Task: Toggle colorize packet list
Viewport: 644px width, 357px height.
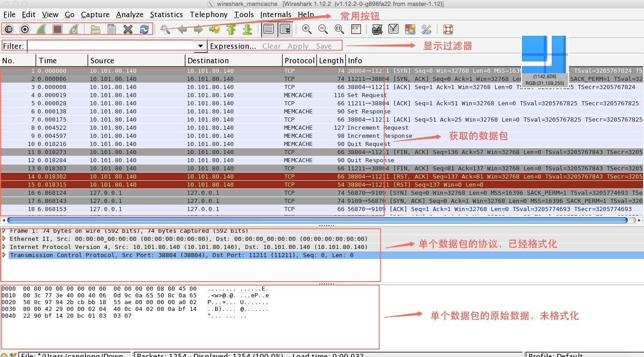Action: pyautogui.click(x=269, y=28)
